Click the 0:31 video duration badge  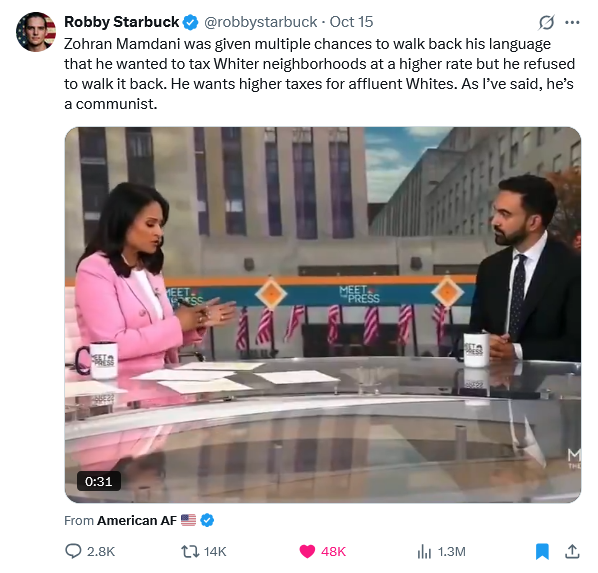[x=99, y=481]
